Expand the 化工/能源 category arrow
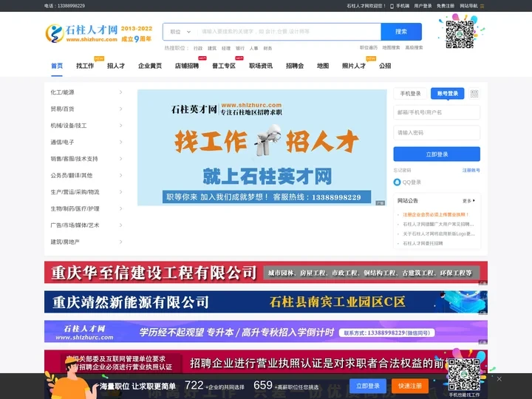The image size is (532, 399). point(120,92)
